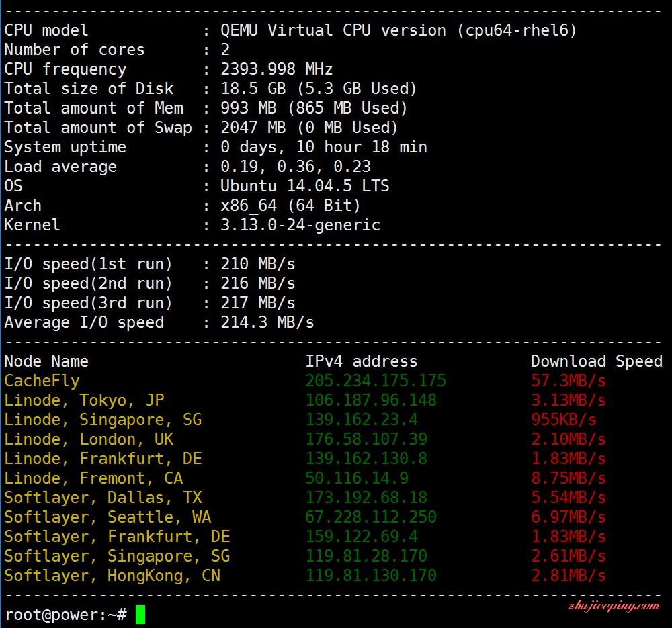This screenshot has width=672, height=628.
Task: Click the root@power prompt text
Action: pyautogui.click(x=66, y=615)
